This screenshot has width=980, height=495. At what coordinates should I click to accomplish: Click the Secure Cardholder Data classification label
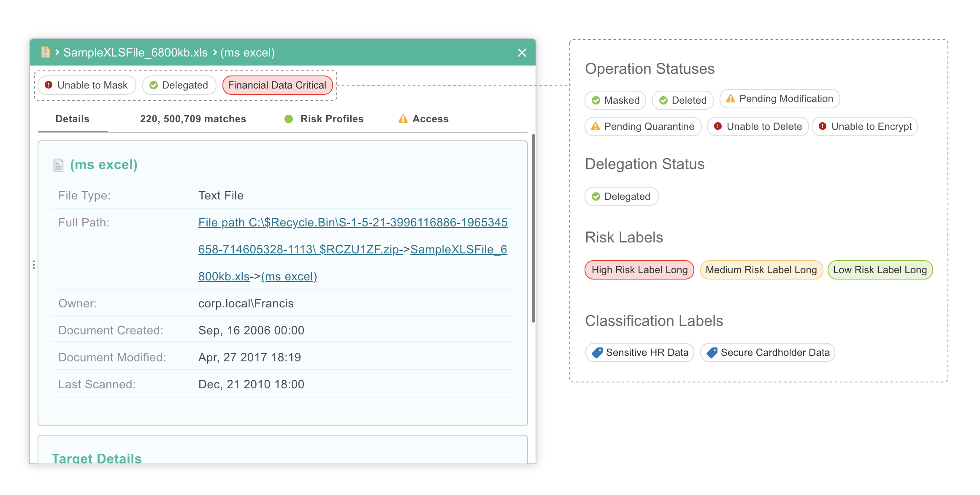tap(768, 352)
